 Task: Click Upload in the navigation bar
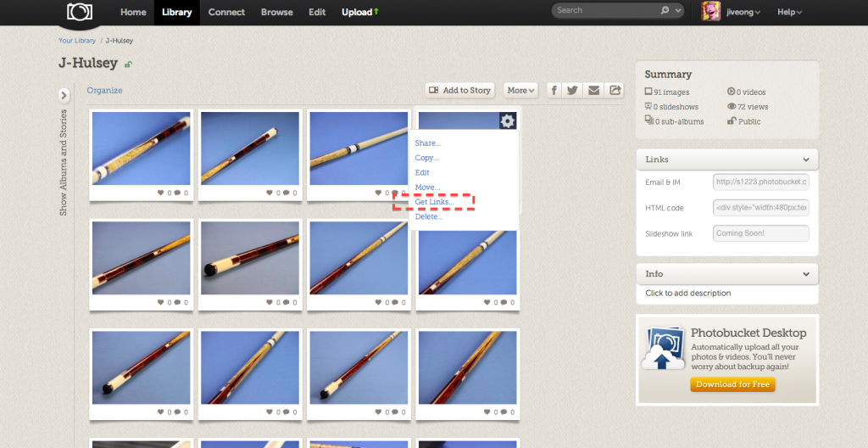point(359,12)
